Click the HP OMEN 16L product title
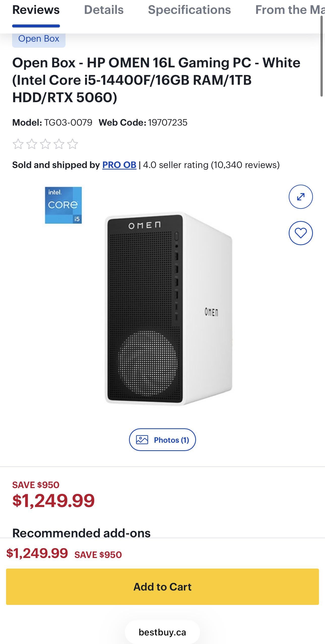 coord(156,80)
